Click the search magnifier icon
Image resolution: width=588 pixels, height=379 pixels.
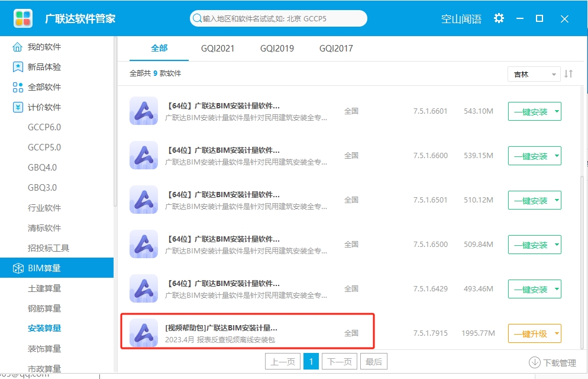pos(197,18)
